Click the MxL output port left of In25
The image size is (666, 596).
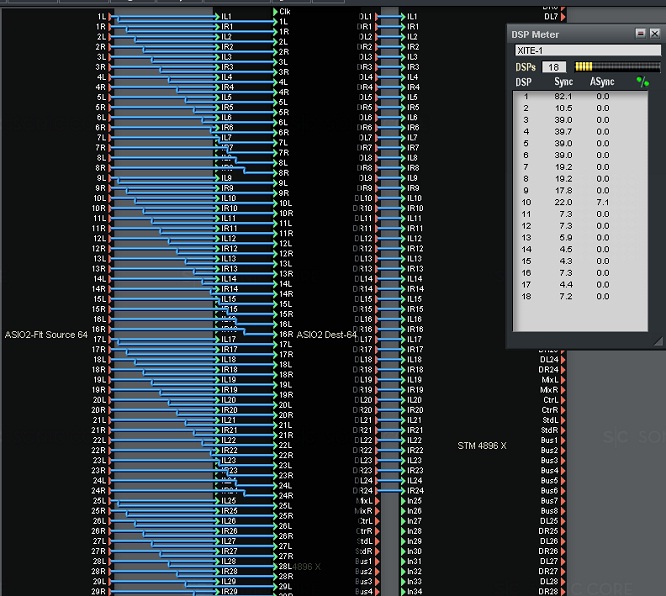click(376, 501)
